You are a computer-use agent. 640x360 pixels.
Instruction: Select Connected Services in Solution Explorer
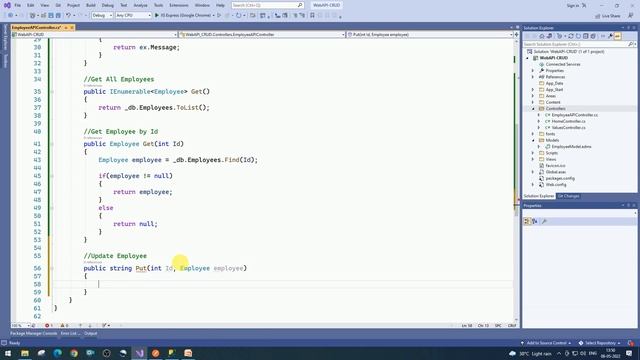[x=563, y=64]
